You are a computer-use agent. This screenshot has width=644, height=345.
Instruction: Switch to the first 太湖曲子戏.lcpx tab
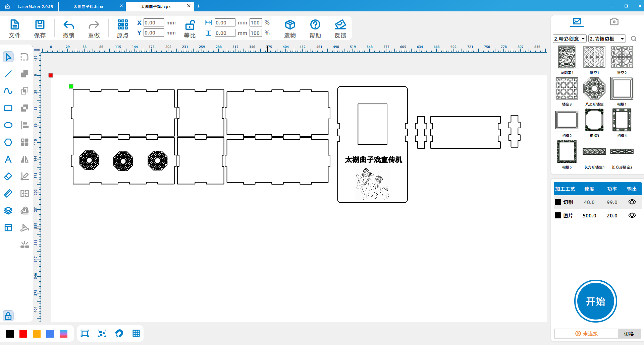[x=88, y=6]
